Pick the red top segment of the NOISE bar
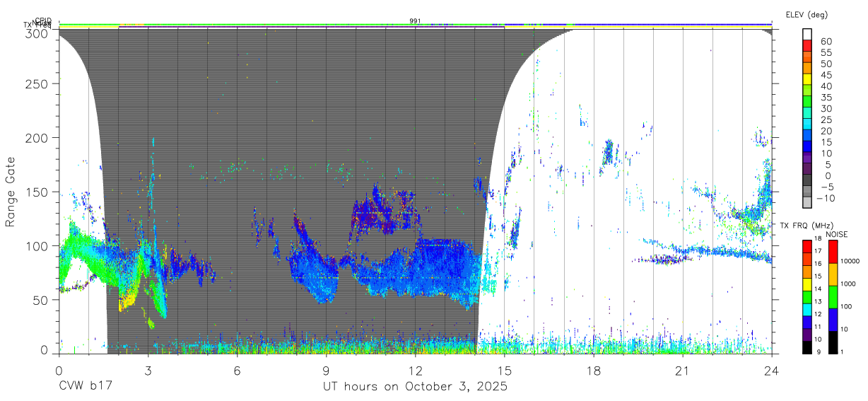This screenshot has height=401, width=868. click(x=833, y=252)
